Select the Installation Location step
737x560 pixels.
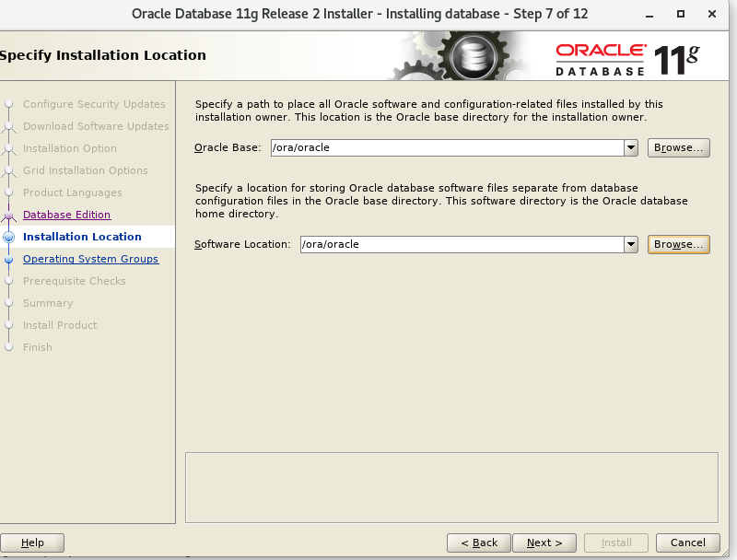[x=82, y=237]
